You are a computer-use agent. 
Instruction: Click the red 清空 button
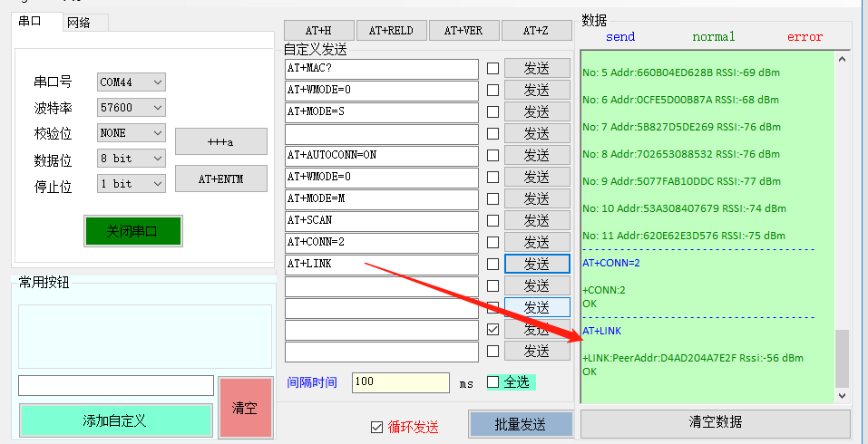(245, 408)
